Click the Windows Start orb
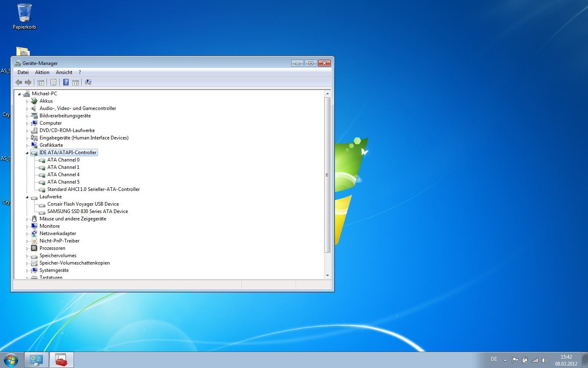Screen dimensions: 588x368 coord(11,360)
